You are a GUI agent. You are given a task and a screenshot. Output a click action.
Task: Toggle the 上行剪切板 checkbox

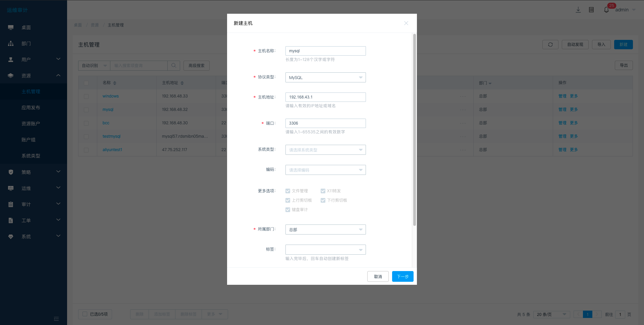click(x=288, y=200)
